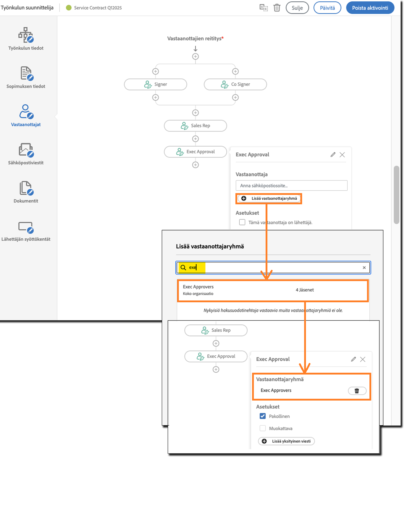This screenshot has height=532, width=406.
Task: Select Sähköpostiviestit sidebar icon
Action: pos(26,154)
